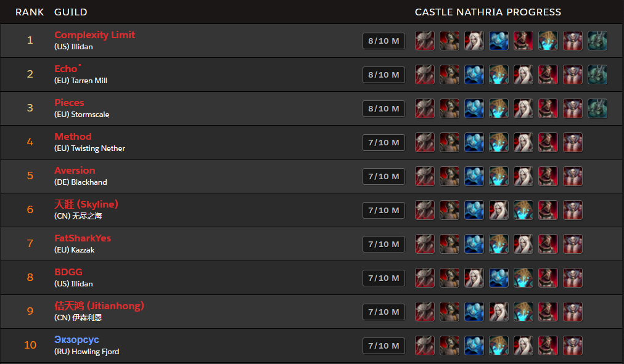Click the cyan Artificer Xy'mox icon in Aversion's row
Viewport: 624px width, 364px height.
coord(499,176)
